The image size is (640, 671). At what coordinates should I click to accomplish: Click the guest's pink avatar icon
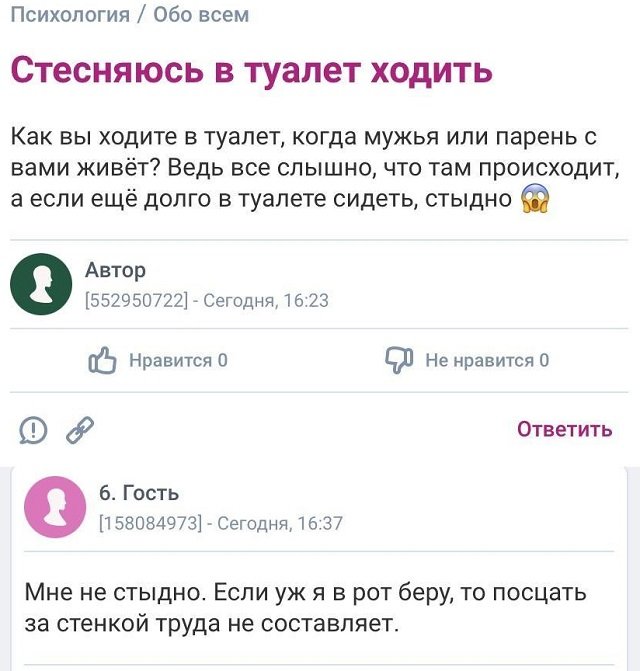click(54, 507)
